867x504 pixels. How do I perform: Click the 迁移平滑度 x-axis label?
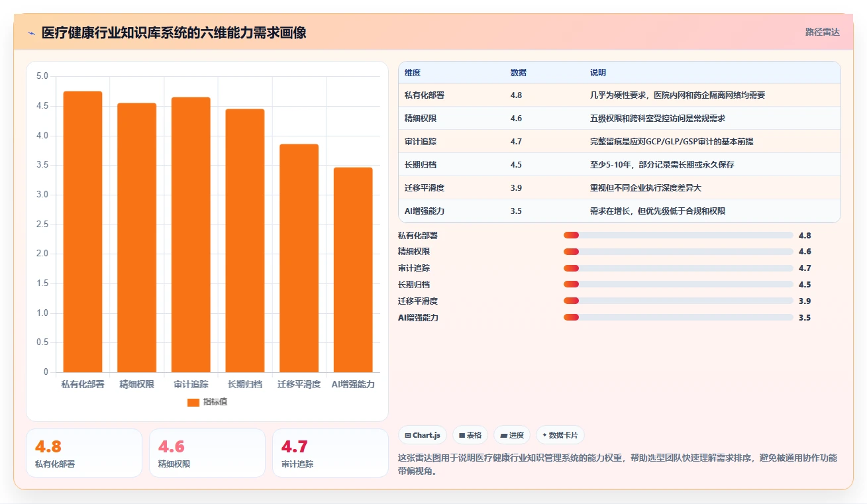pyautogui.click(x=299, y=384)
